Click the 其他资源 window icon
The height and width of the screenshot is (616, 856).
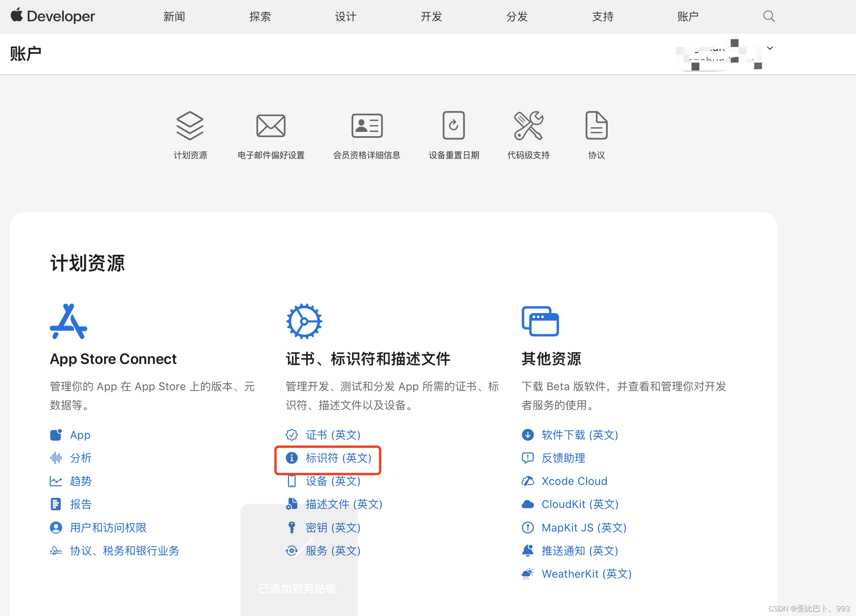point(540,321)
